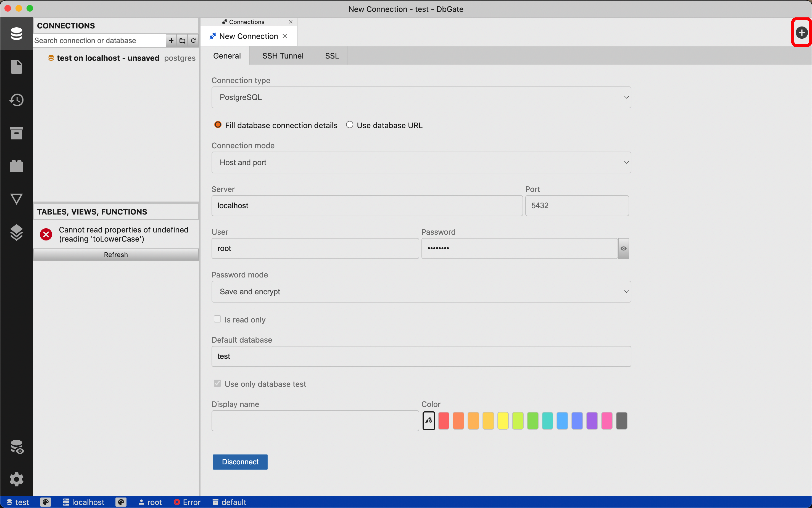Switch to the SSH Tunnel tab
Viewport: 812px width, 508px height.
coord(283,55)
